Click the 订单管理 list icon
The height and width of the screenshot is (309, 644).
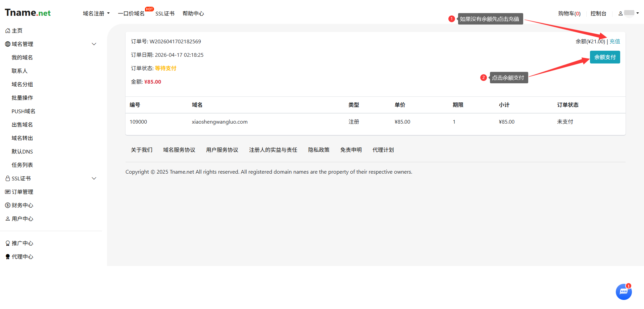coord(8,192)
